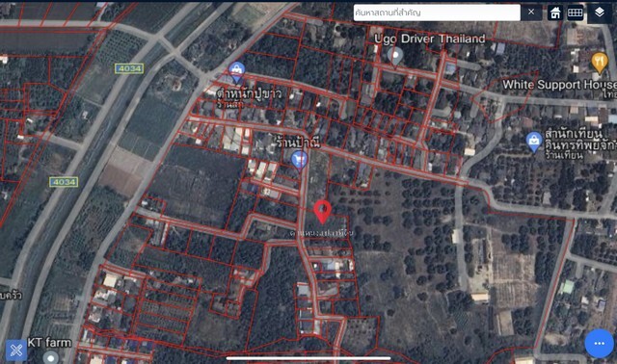Click the ตำหนักปู่ขาว place label
Screen dimensions: 617x364
tap(249, 94)
